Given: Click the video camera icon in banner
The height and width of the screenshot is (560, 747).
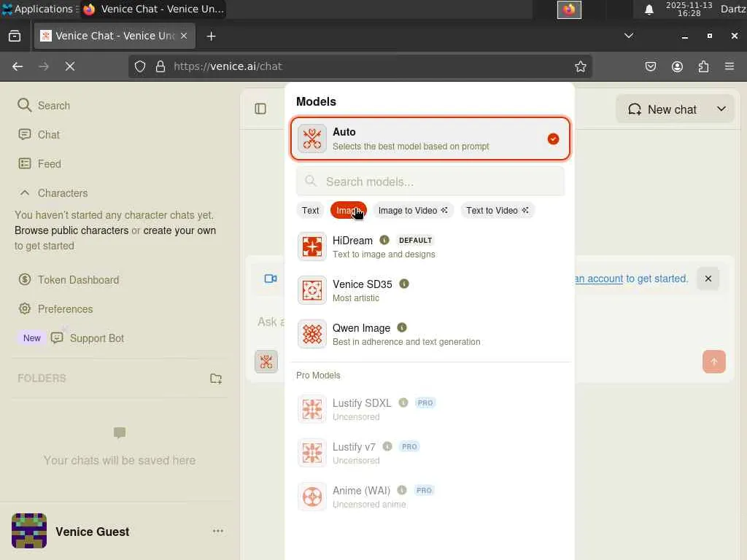Looking at the screenshot, I should click(x=271, y=279).
